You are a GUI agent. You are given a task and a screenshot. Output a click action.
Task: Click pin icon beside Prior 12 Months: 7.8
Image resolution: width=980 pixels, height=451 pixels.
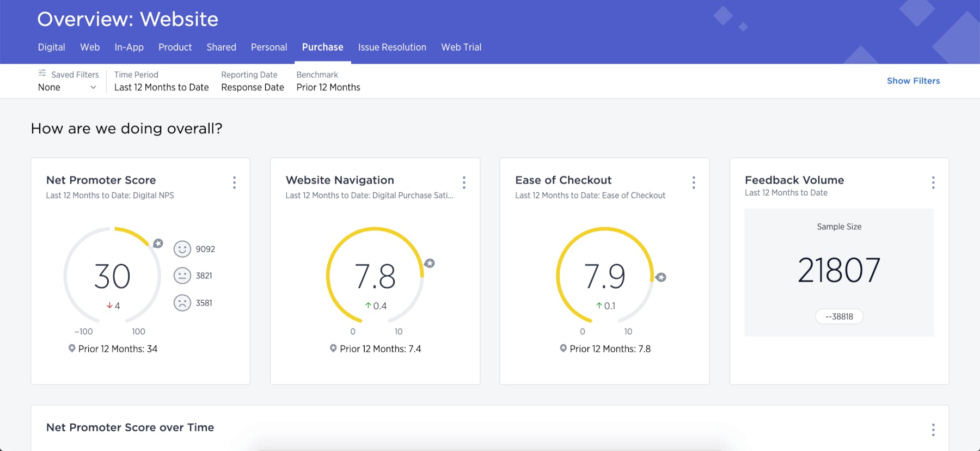(563, 348)
